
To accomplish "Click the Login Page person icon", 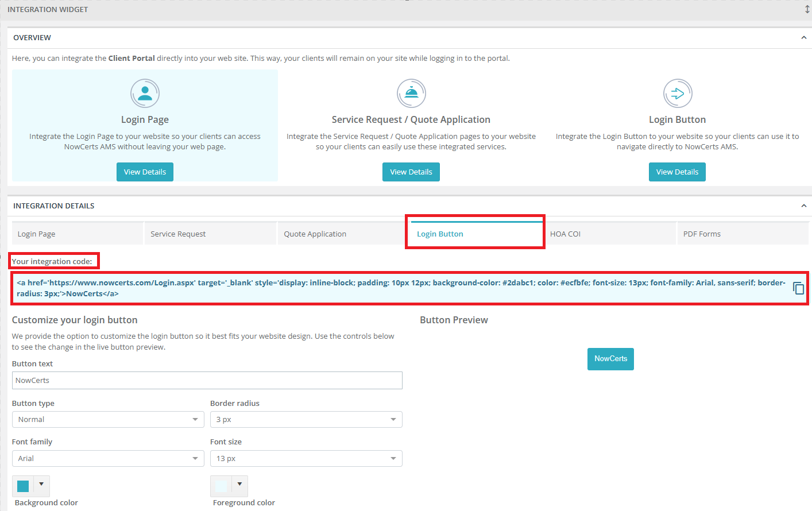I will coord(145,93).
